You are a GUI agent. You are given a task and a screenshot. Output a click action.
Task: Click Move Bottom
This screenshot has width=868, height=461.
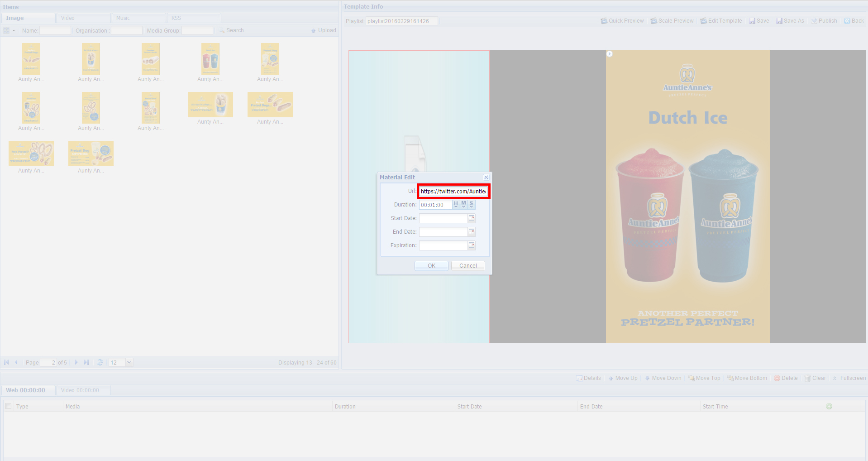pyautogui.click(x=747, y=378)
